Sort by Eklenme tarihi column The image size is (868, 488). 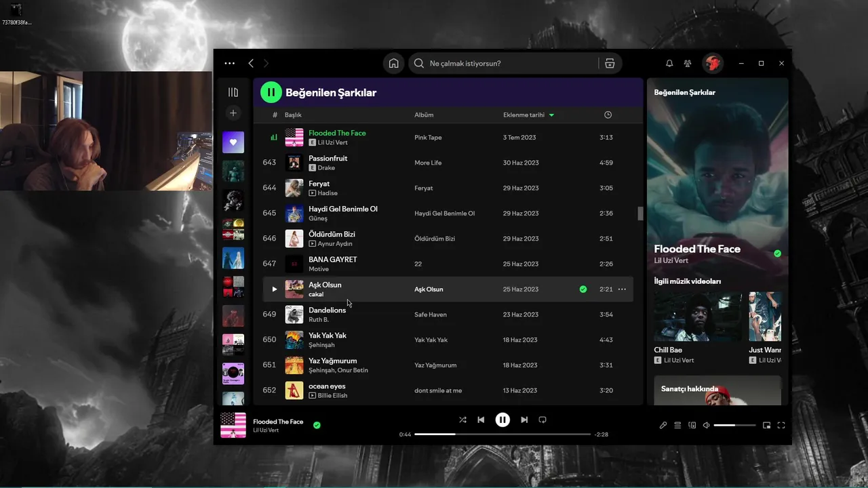tap(528, 115)
